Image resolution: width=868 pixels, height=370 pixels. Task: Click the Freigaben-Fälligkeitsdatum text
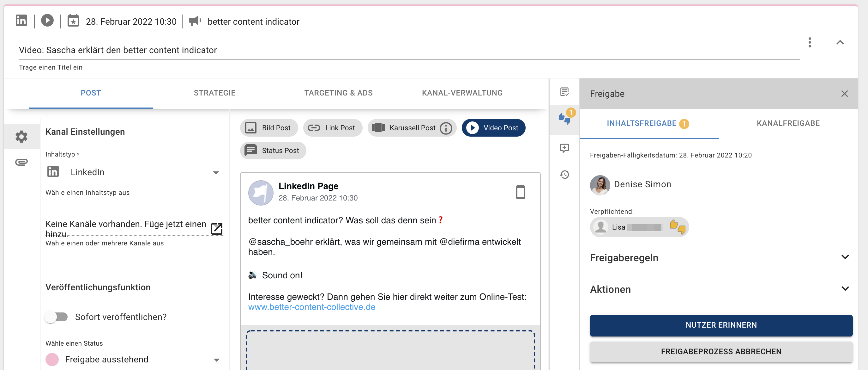[x=671, y=156]
